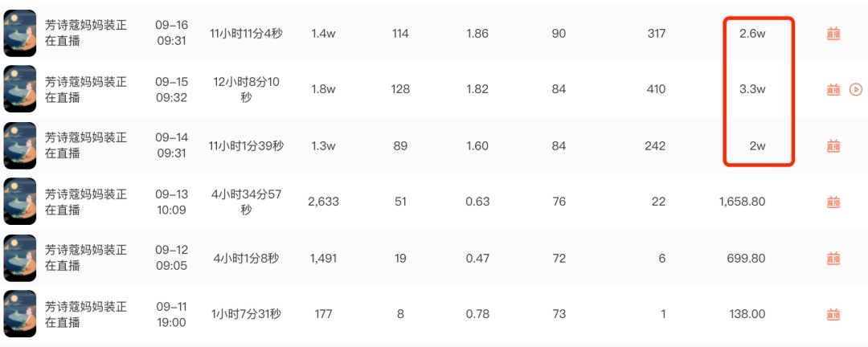Open stream title in the 09-11 row
The width and height of the screenshot is (868, 347).
(86, 314)
